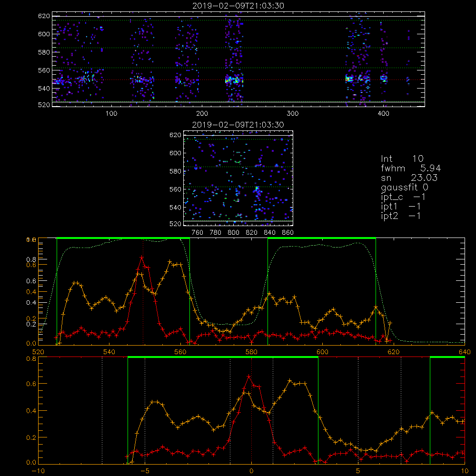
Task: Click the top plot title 2019-02-09T21:03:30
Action: pos(238,6)
